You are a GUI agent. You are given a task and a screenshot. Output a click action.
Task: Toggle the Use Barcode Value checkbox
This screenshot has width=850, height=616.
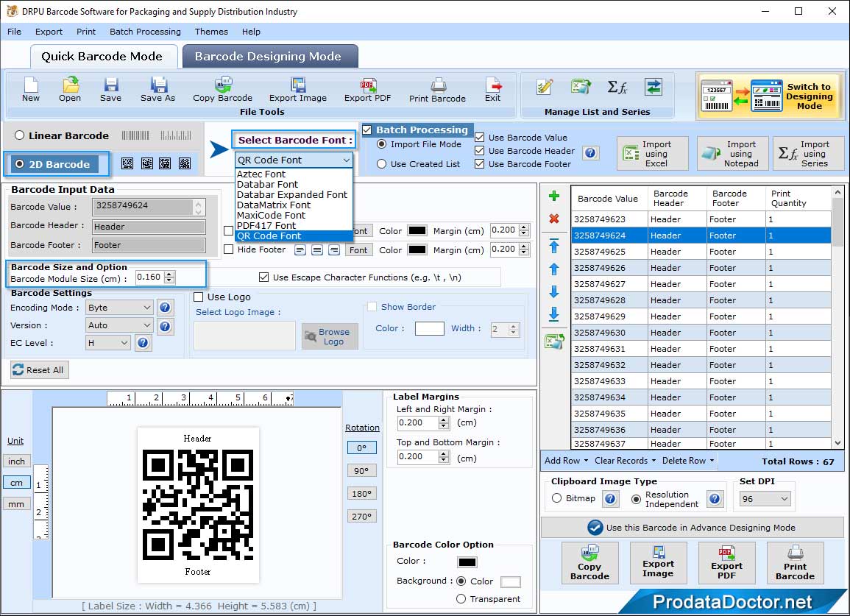(479, 137)
